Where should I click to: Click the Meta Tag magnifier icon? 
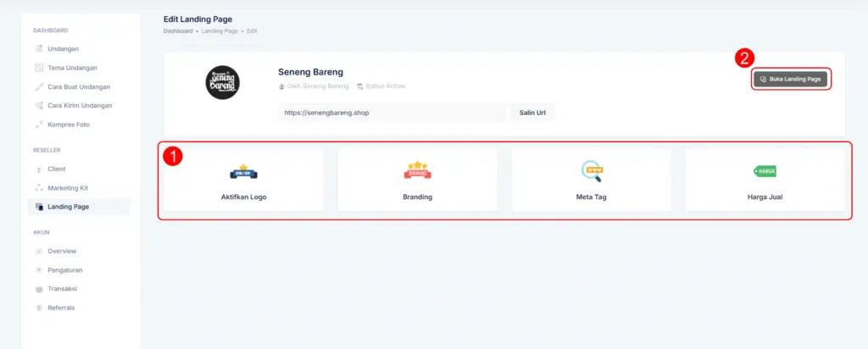coord(591,171)
